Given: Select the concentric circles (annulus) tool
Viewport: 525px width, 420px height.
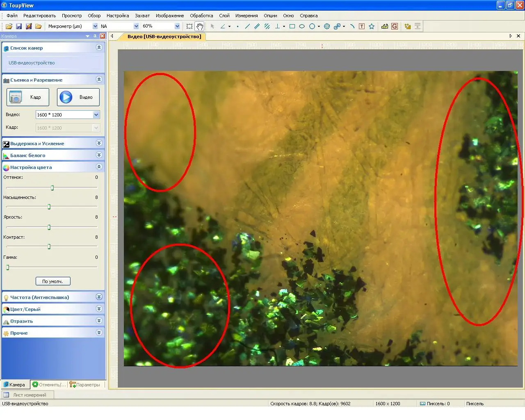Looking at the screenshot, I should [x=327, y=26].
